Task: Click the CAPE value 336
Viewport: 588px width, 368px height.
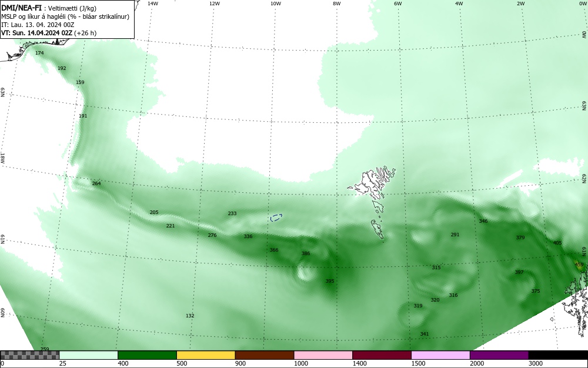Action: click(x=248, y=236)
